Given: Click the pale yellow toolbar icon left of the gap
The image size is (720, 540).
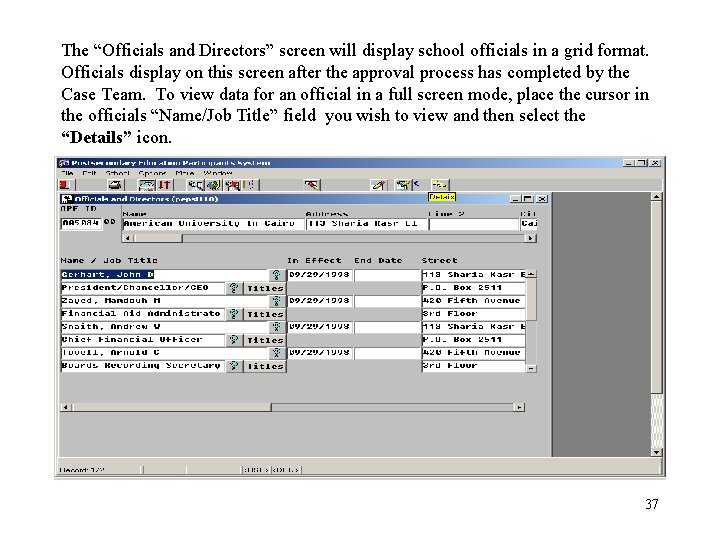Looking at the screenshot, I should pyautogui.click(x=249, y=185).
